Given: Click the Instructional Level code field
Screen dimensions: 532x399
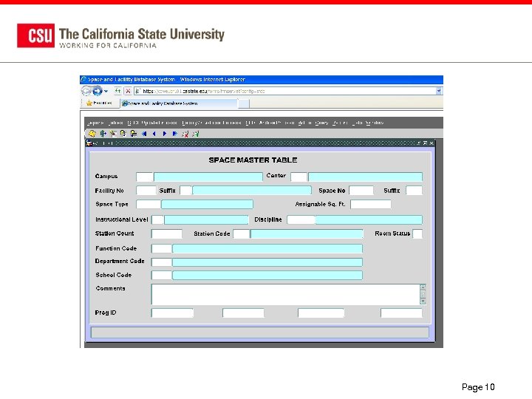Looking at the screenshot, I should [x=157, y=219].
